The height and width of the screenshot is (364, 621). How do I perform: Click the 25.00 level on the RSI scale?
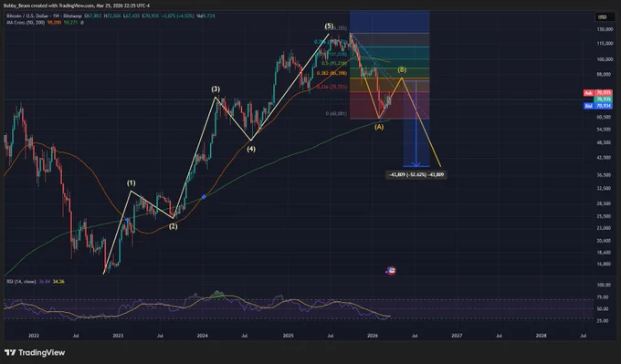(603, 321)
